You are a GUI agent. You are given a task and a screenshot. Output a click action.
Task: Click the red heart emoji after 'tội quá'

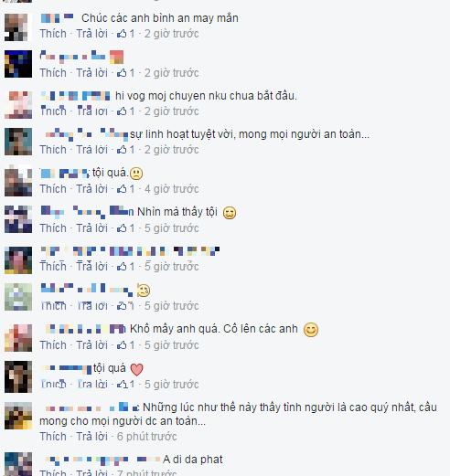click(x=136, y=369)
